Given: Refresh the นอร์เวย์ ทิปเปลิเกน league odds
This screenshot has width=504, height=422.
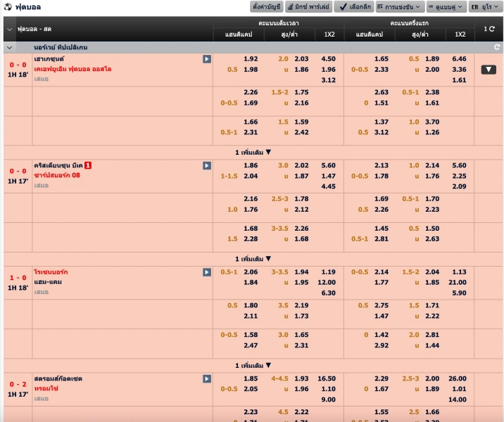Looking at the screenshot, I should (497, 47).
